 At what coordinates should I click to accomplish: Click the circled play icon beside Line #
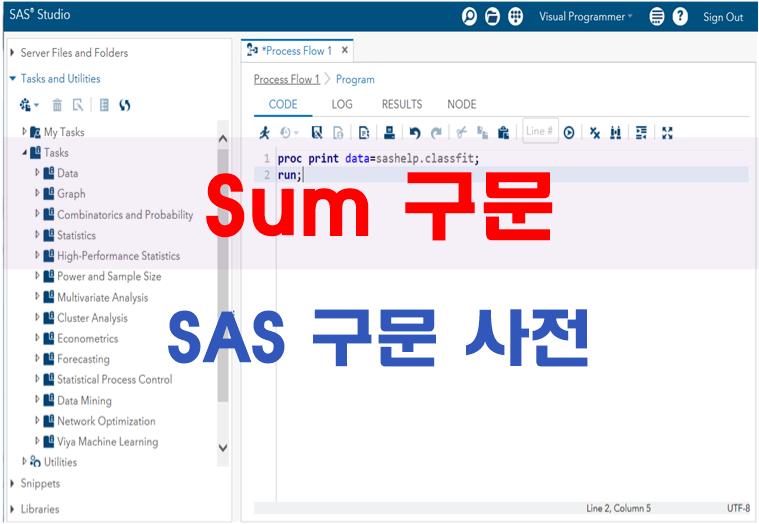pyautogui.click(x=569, y=132)
